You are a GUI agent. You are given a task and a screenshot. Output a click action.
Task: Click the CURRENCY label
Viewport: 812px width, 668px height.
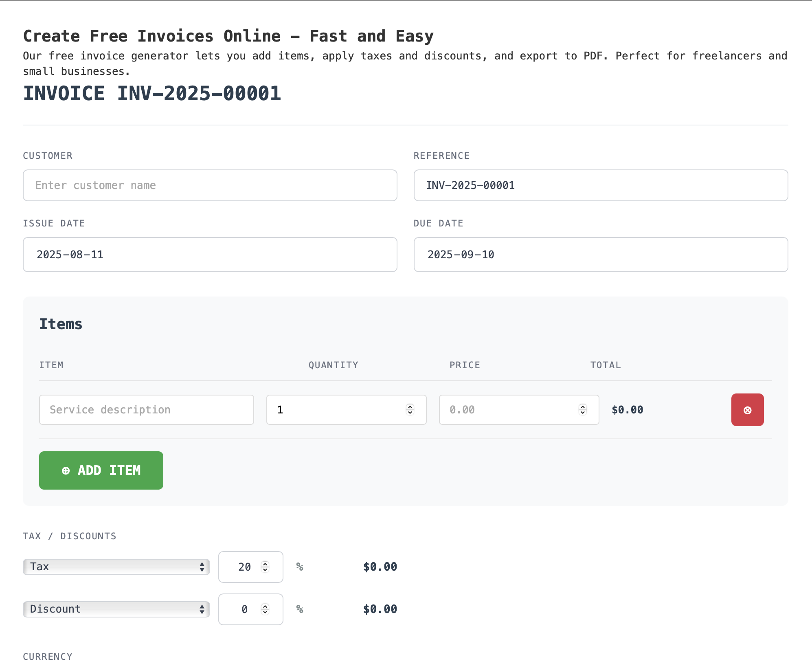[x=48, y=657]
